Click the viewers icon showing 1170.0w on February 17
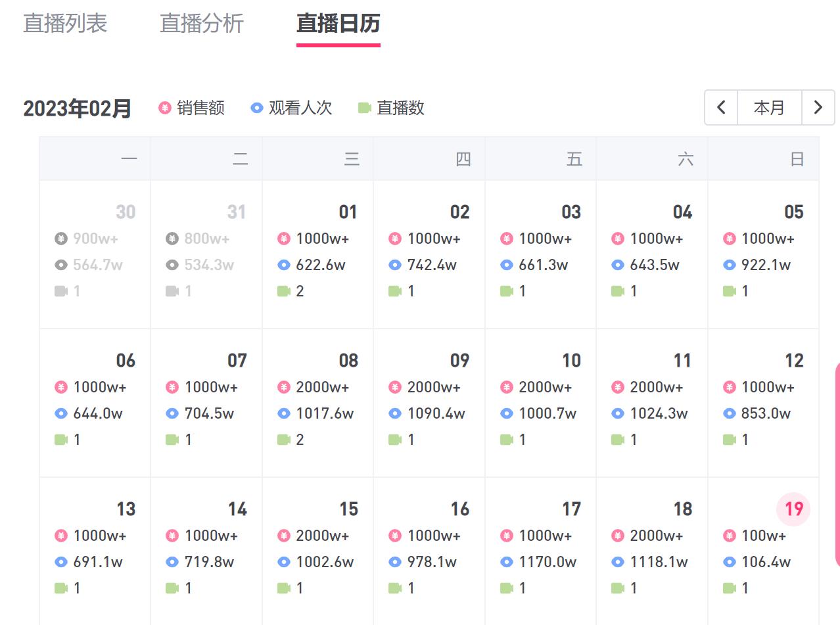This screenshot has height=625, width=840. coord(506,562)
